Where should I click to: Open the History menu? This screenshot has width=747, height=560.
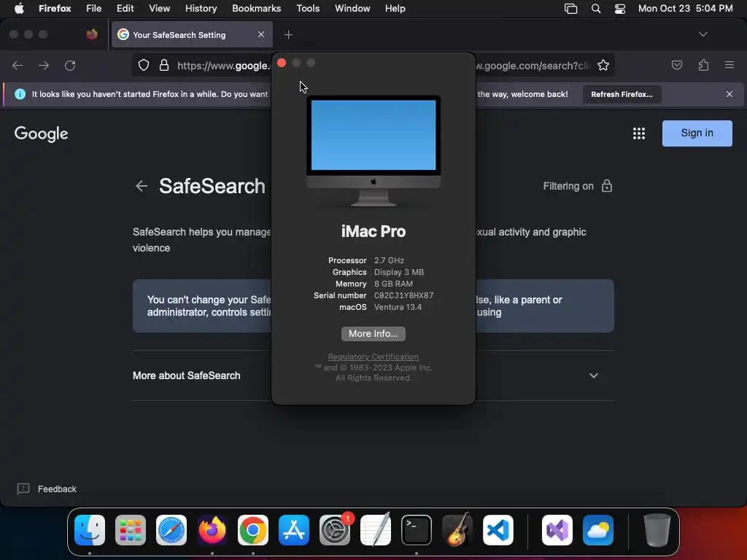point(201,8)
